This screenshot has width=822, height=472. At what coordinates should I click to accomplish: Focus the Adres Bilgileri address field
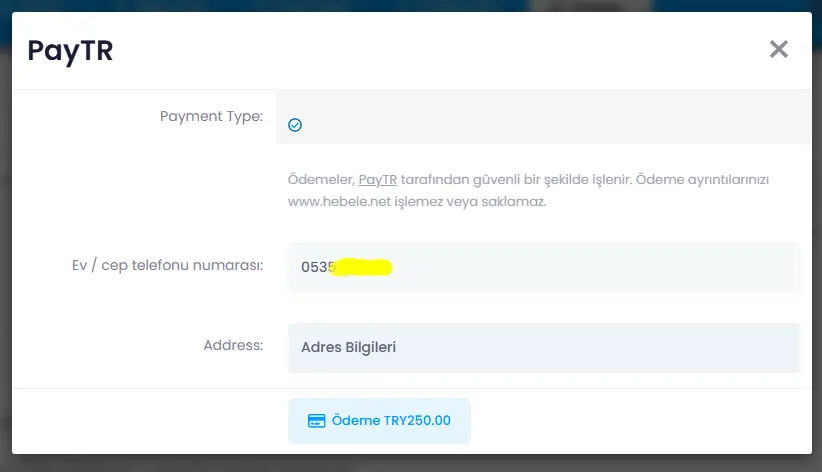point(544,348)
